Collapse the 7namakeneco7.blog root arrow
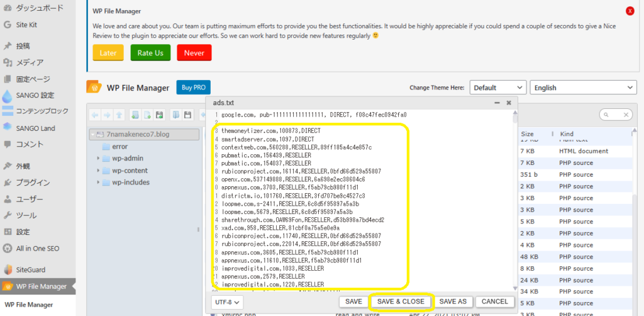Viewport: 644px width, 316px height. tap(93, 134)
